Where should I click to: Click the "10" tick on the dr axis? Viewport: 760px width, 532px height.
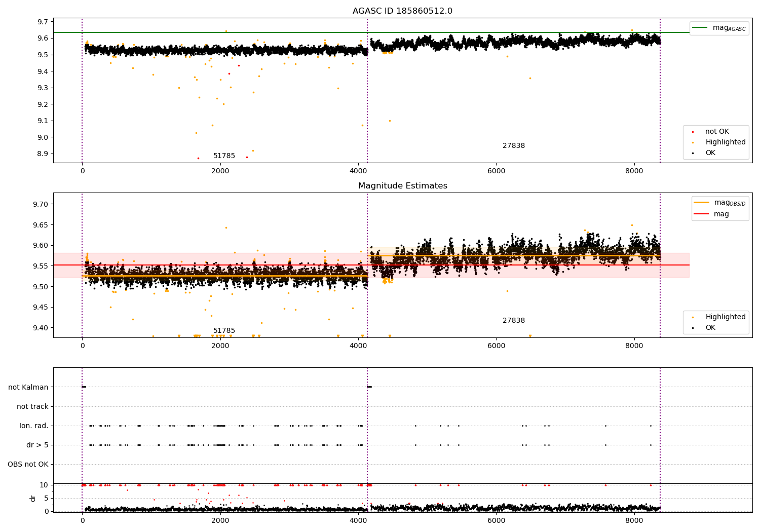click(44, 485)
